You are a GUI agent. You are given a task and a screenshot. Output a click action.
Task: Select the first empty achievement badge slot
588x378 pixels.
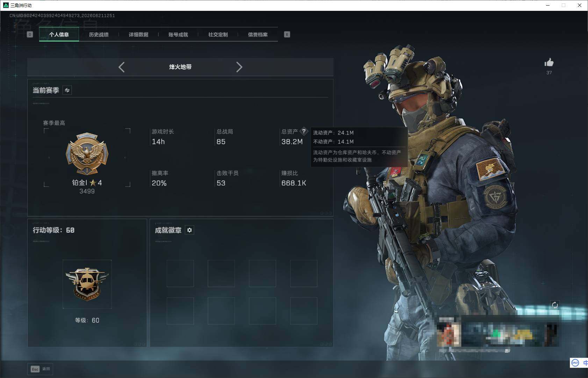coord(180,274)
